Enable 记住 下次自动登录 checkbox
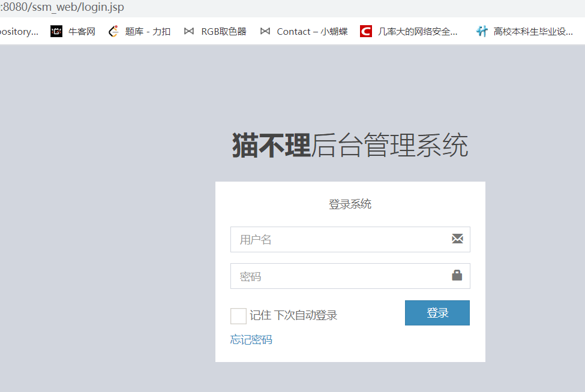 tap(238, 316)
